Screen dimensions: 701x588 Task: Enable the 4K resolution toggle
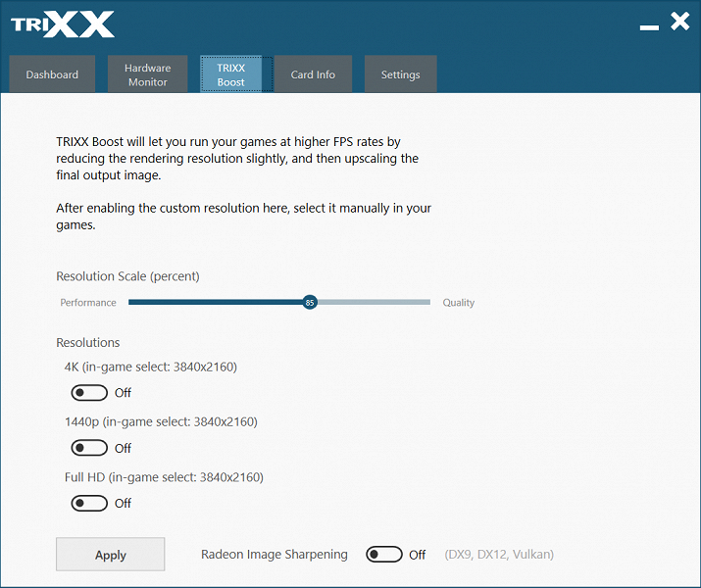(89, 393)
